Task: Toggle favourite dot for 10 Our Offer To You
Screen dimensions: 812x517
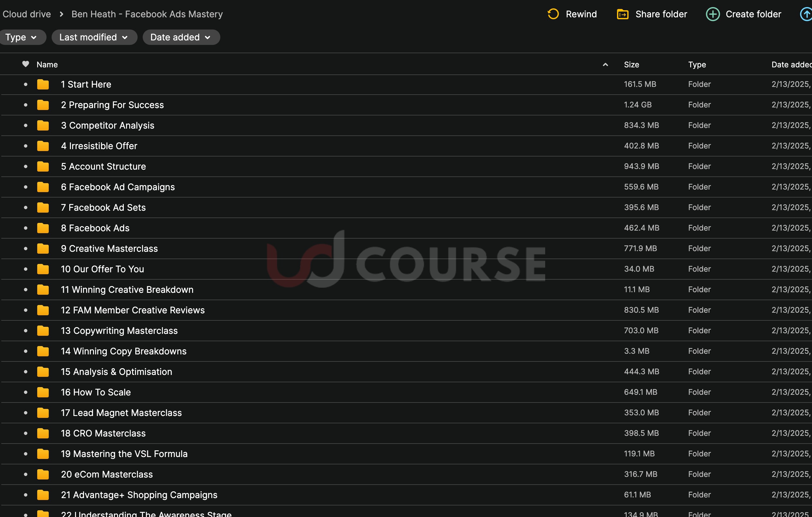Action: pyautogui.click(x=26, y=269)
